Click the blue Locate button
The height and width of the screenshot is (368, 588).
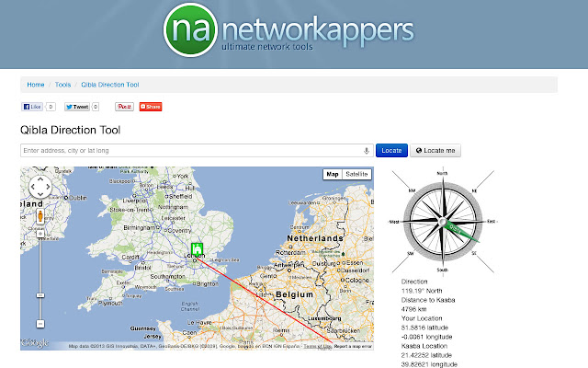(x=391, y=151)
